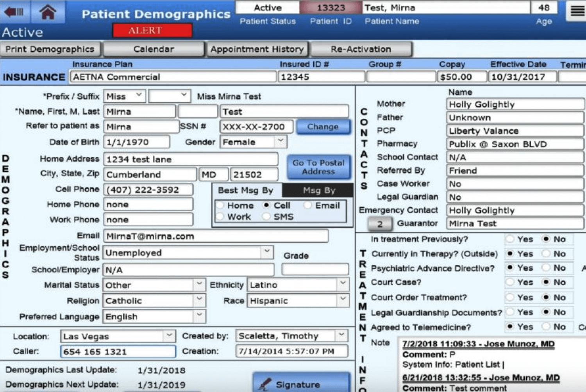The height and width of the screenshot is (392, 586).
Task: Click the Change SSN button
Action: point(323,127)
